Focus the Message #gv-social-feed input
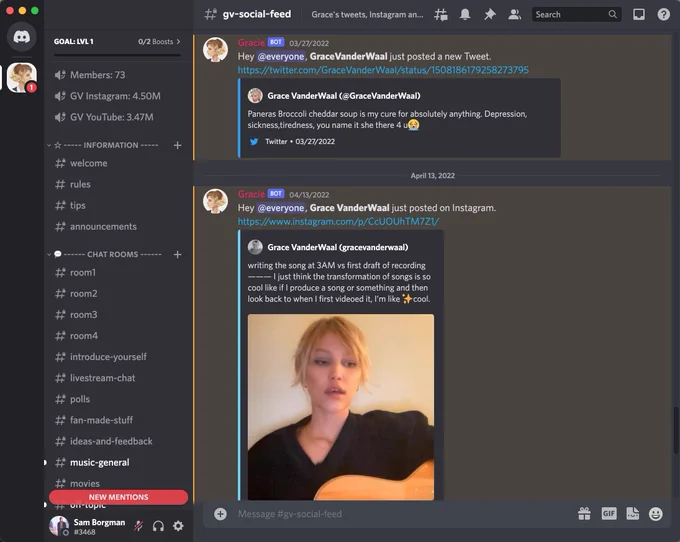 point(403,514)
